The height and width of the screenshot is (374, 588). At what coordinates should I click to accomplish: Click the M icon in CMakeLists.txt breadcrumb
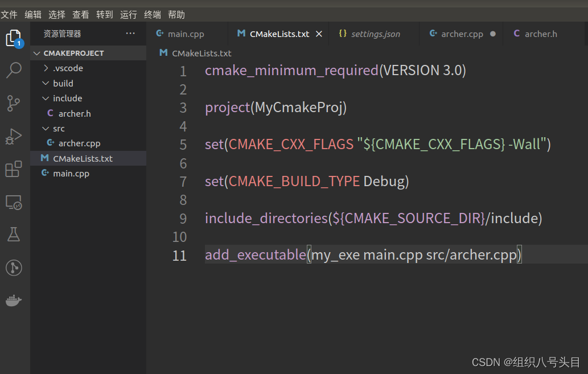coord(163,53)
